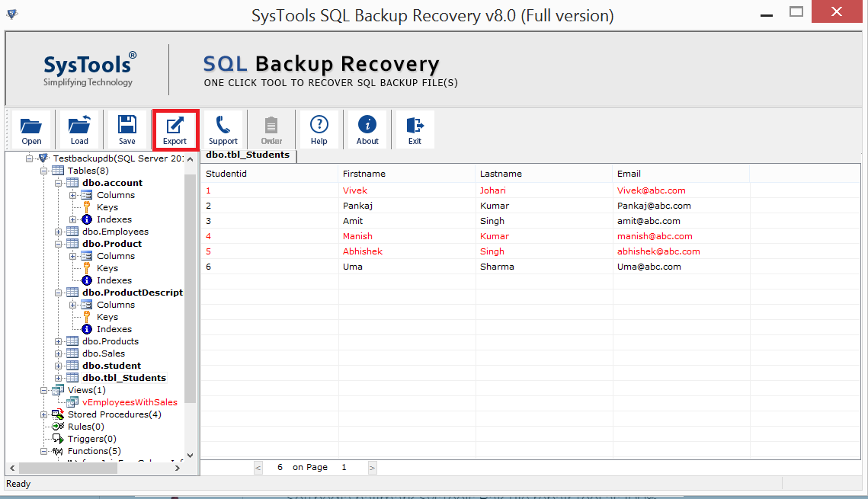Click the Firstname column header
Viewport: 868px width, 499px height.
point(364,174)
